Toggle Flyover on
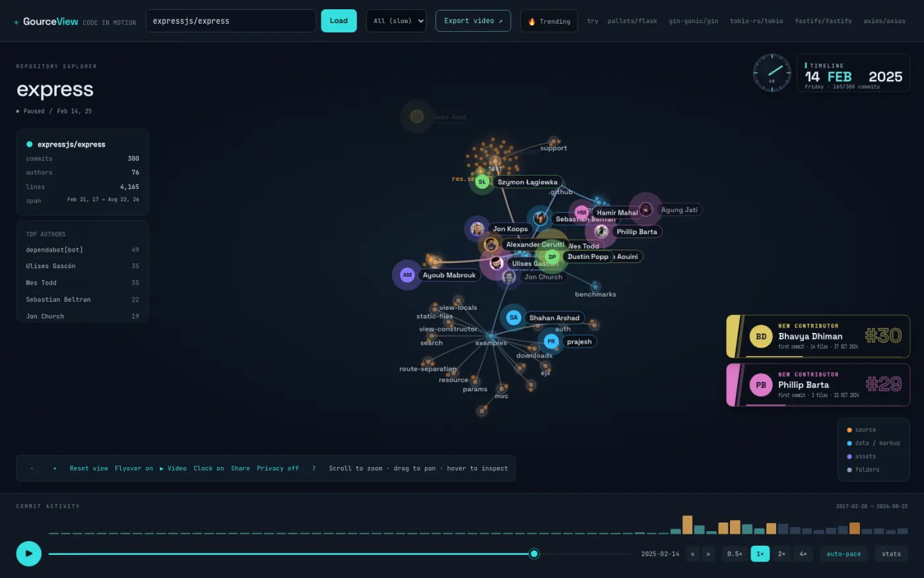The height and width of the screenshot is (578, 924). (x=134, y=468)
